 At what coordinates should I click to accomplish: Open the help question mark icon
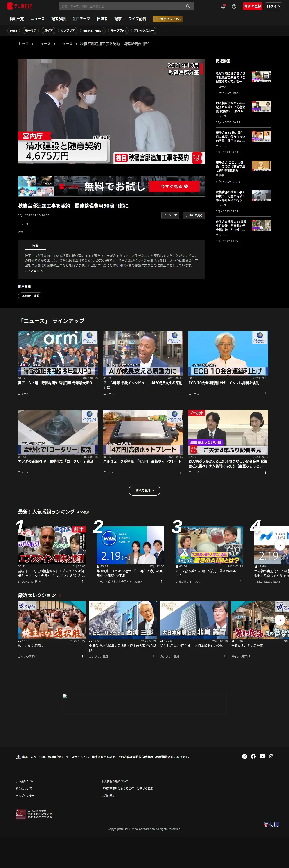click(x=234, y=6)
